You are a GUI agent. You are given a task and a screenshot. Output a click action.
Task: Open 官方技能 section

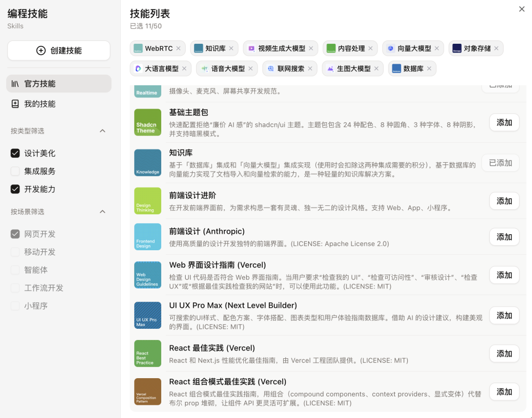59,84
